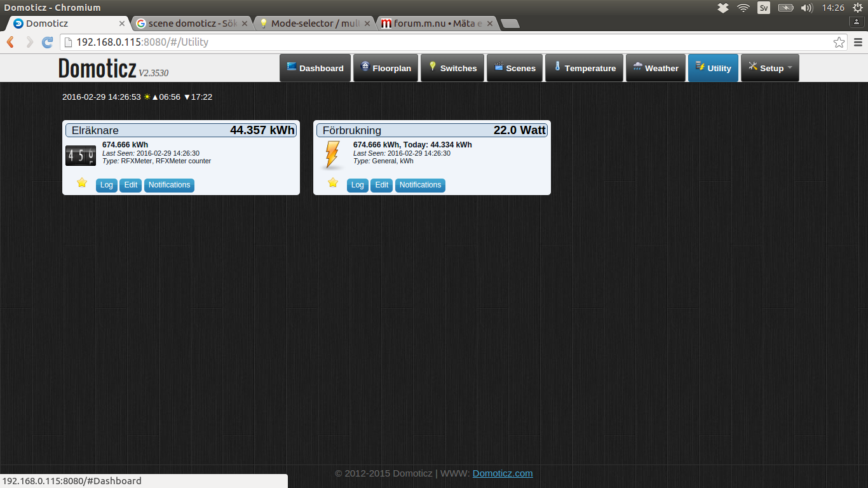Image resolution: width=868 pixels, height=488 pixels.
Task: Edit the Förbrukning device
Action: click(x=381, y=185)
